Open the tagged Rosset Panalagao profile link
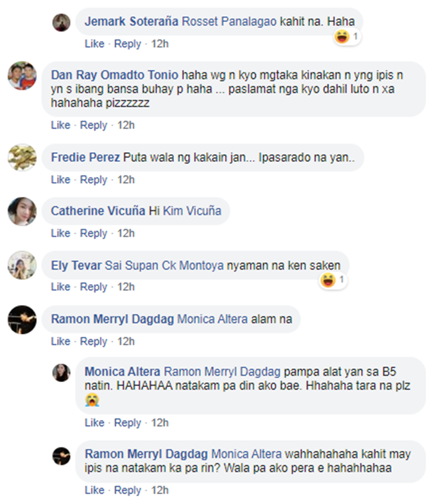 pyautogui.click(x=229, y=21)
